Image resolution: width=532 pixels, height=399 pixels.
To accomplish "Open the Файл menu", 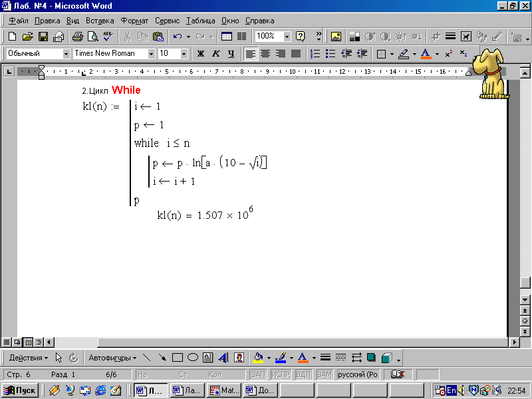I will click(19, 21).
